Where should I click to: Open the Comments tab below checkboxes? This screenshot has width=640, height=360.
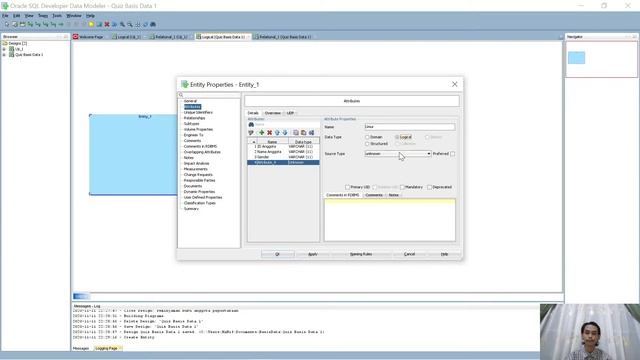point(374,195)
